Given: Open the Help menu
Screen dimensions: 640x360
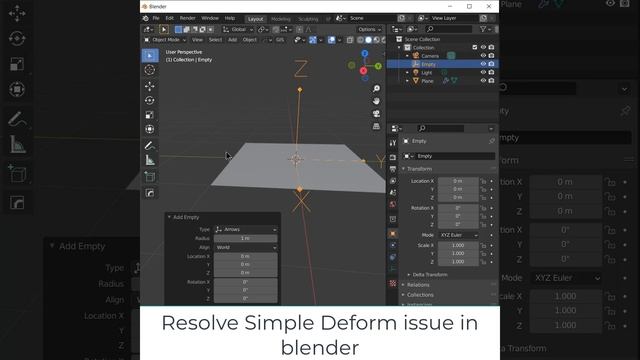Looking at the screenshot, I should (x=230, y=18).
